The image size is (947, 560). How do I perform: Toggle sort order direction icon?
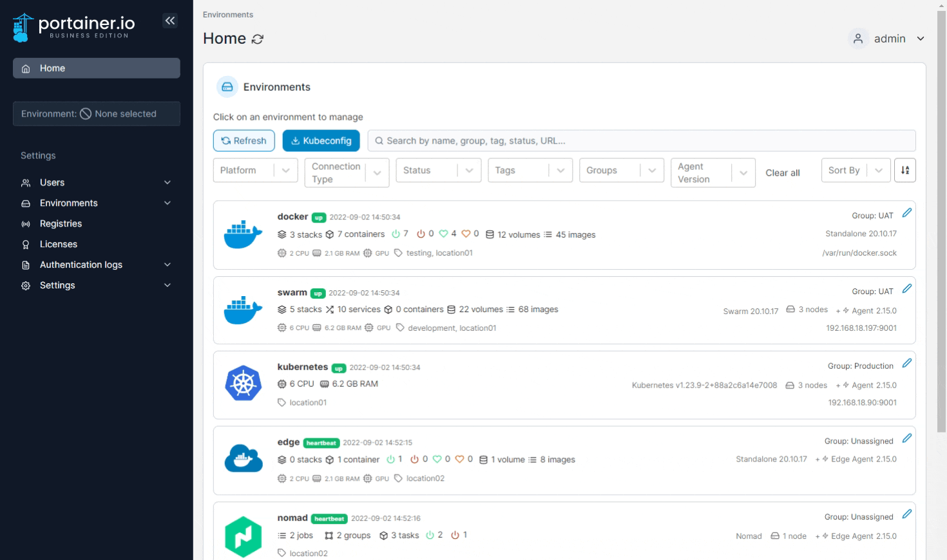tap(905, 170)
